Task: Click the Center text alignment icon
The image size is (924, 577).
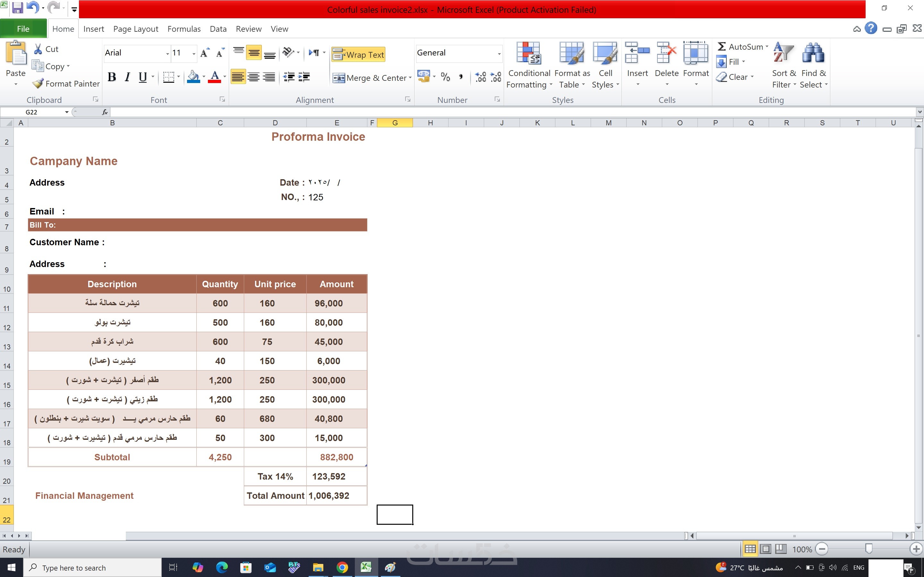Action: tap(253, 77)
